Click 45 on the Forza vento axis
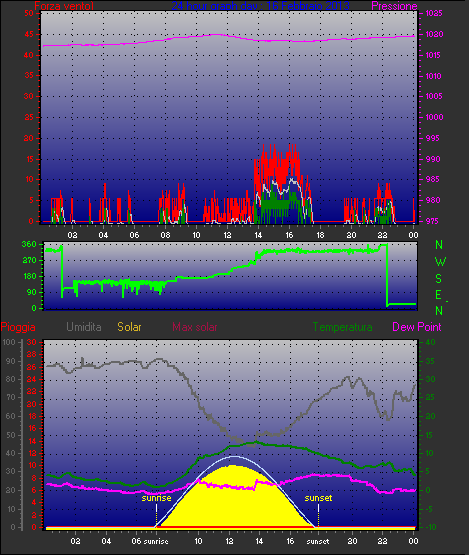The width and height of the screenshot is (469, 555). pos(29,35)
